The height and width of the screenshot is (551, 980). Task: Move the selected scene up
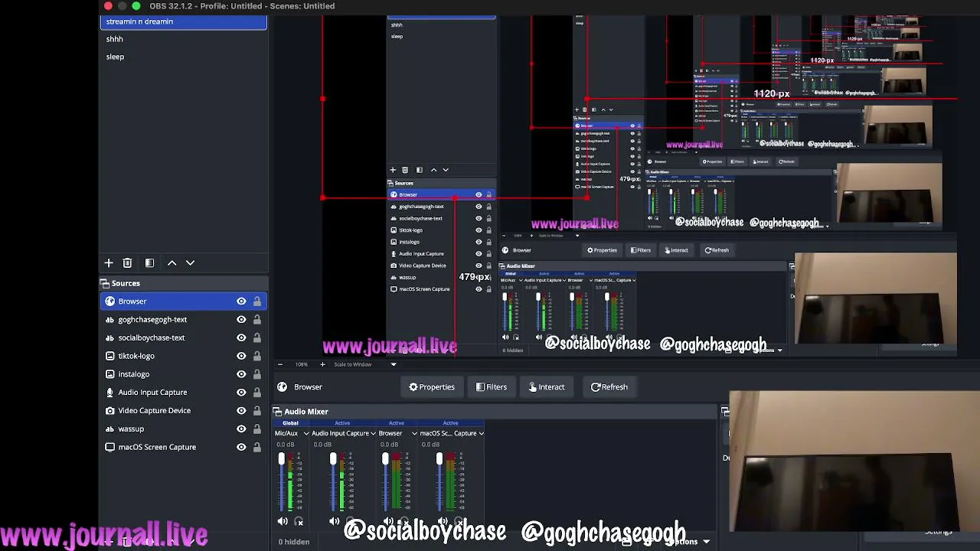(x=171, y=263)
